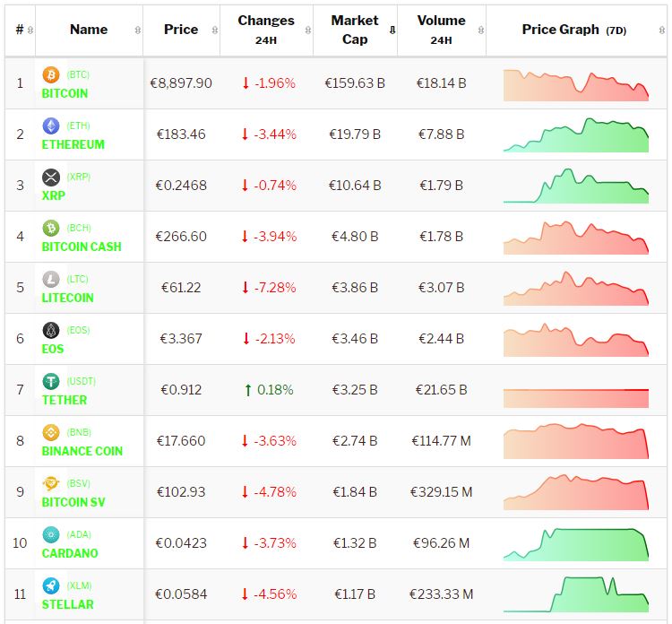Click the Litecoin silver logo icon
Image resolution: width=672 pixels, height=624 pixels.
pyautogui.click(x=51, y=280)
